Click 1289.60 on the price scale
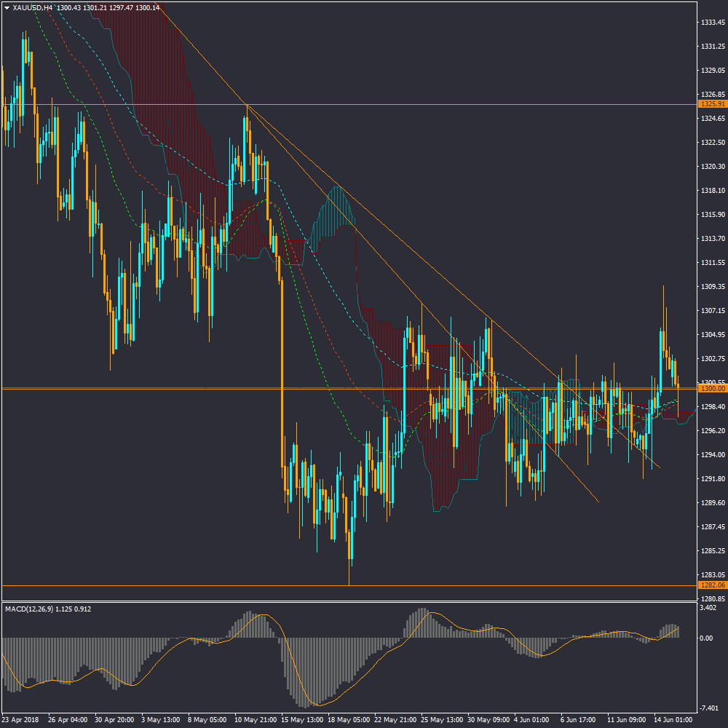 (713, 502)
